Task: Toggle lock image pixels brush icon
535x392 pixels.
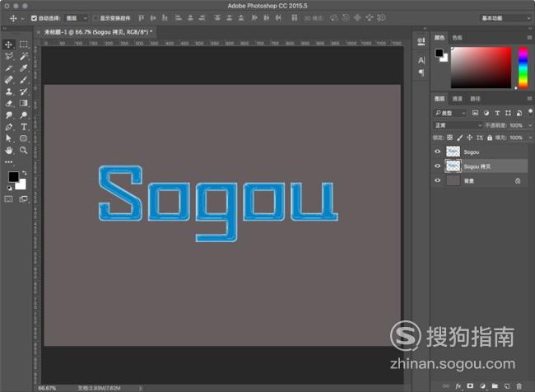Action: (459, 138)
